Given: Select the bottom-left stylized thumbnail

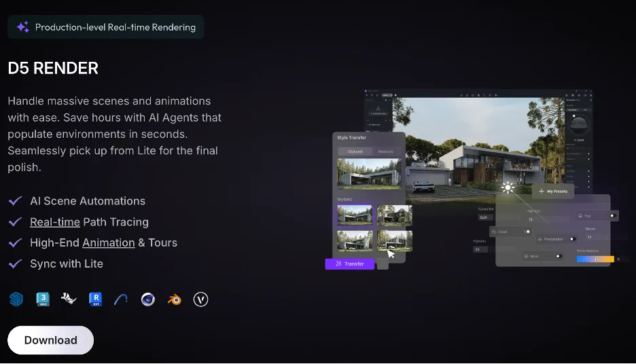Looking at the screenshot, I should (x=355, y=241).
